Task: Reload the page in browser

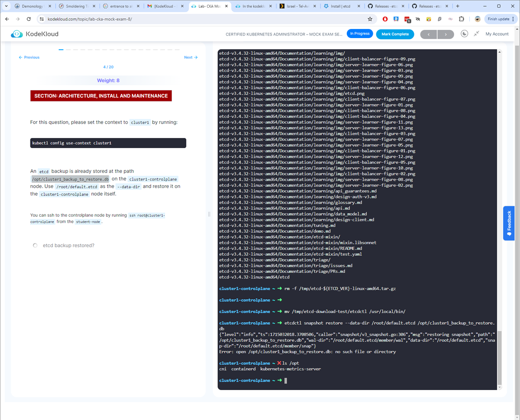Action: coord(28,19)
